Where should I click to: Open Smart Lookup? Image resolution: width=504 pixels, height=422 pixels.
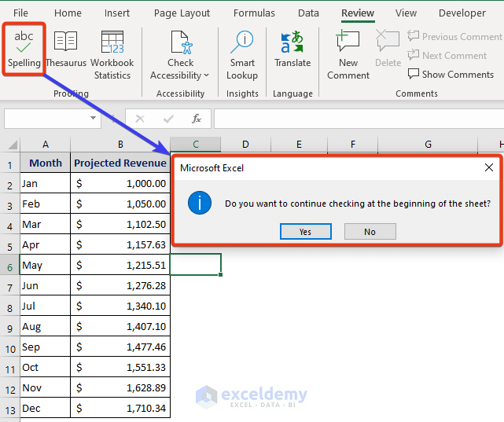[x=242, y=54]
